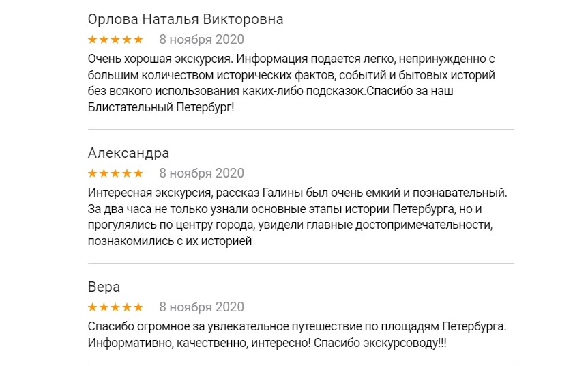Viewport: 588px width, 366px height.
Task: Click the date on Вера's review
Action: (x=201, y=307)
